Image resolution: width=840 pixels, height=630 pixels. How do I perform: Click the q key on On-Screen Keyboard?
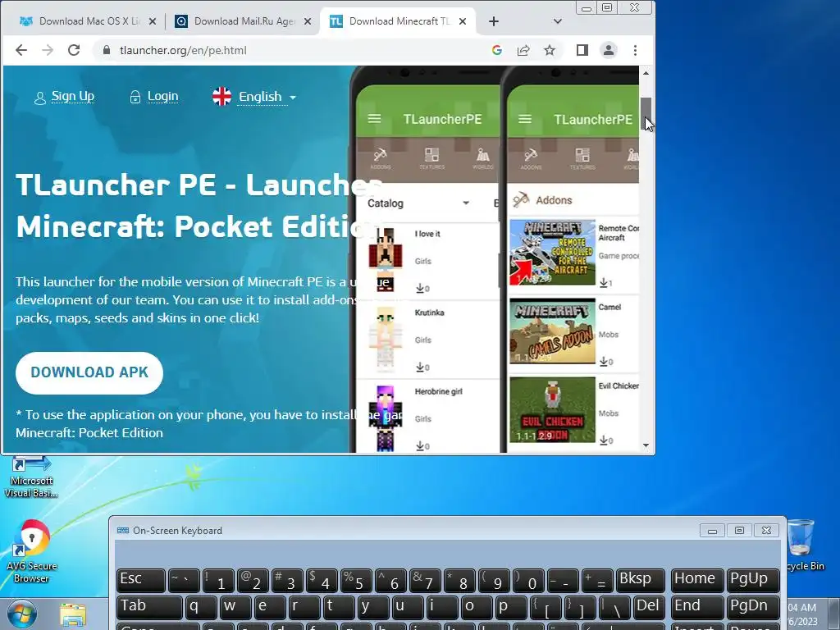201,607
